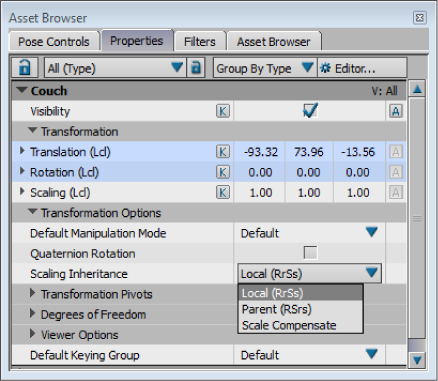Switch to the Filters tab
The height and width of the screenshot is (381, 438).
click(x=200, y=42)
